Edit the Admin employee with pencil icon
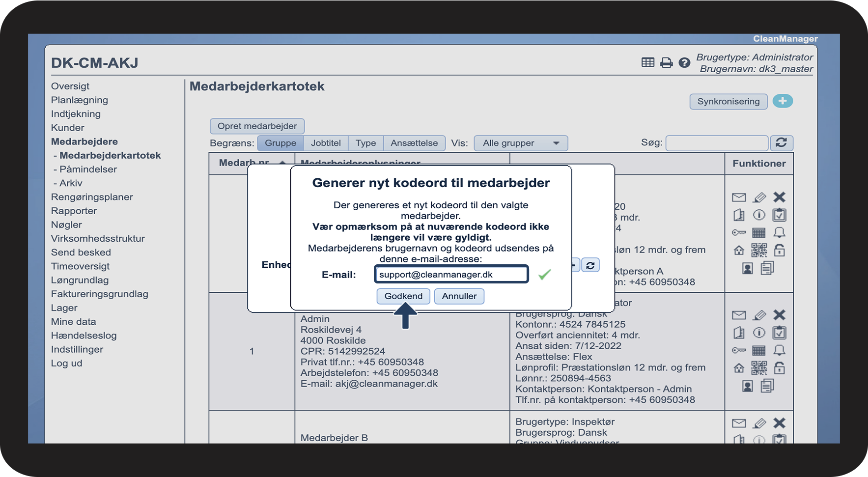 click(759, 315)
